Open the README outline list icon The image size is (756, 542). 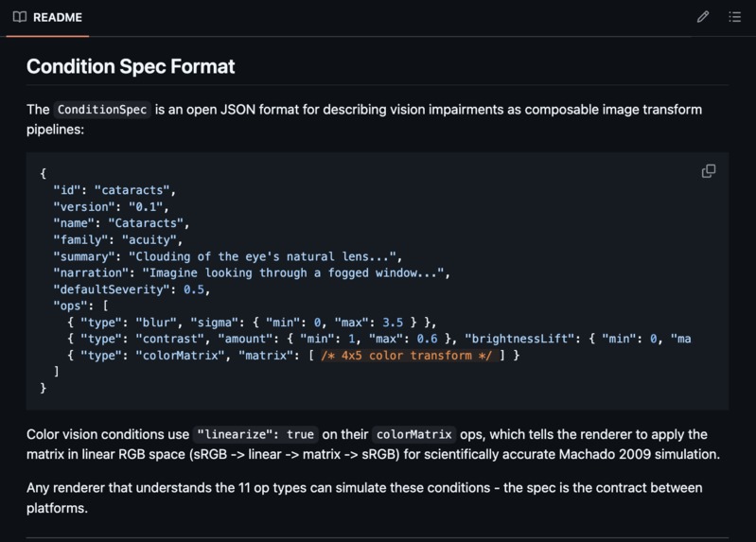(x=735, y=17)
